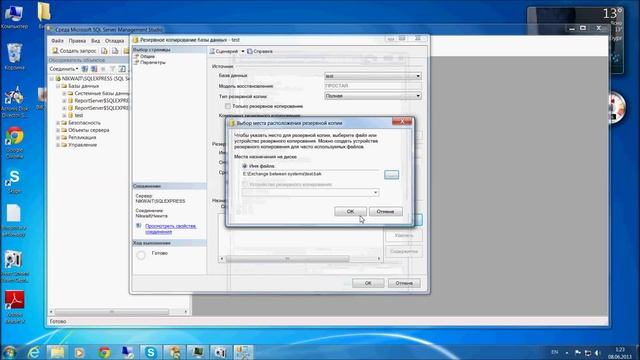Open Skype from the taskbar
The height and width of the screenshot is (360, 640).
pyautogui.click(x=151, y=352)
